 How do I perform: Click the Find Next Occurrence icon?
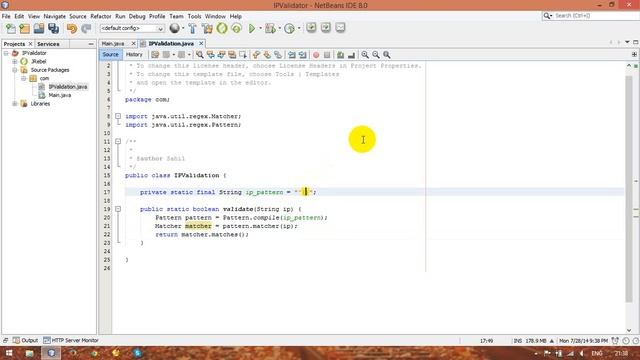pyautogui.click(x=221, y=55)
